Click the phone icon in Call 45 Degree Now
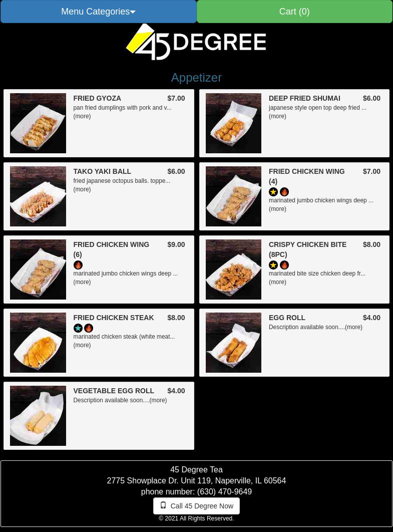 click(163, 505)
